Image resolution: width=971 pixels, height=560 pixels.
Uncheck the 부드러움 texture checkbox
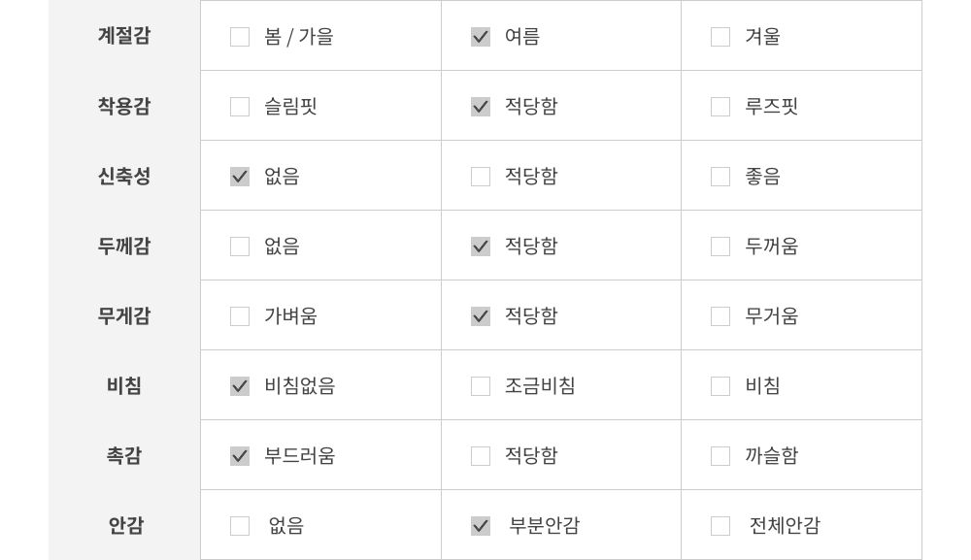point(240,456)
